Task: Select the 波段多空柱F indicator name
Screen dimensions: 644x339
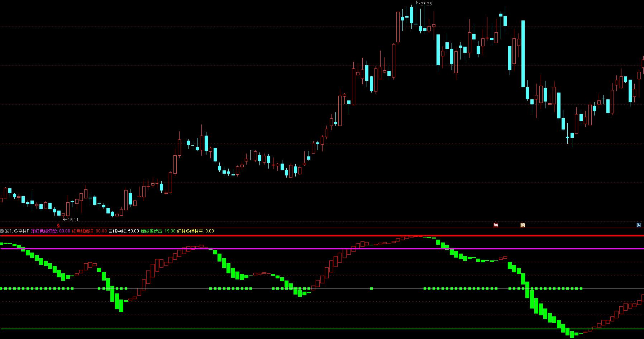Action: pos(17,231)
